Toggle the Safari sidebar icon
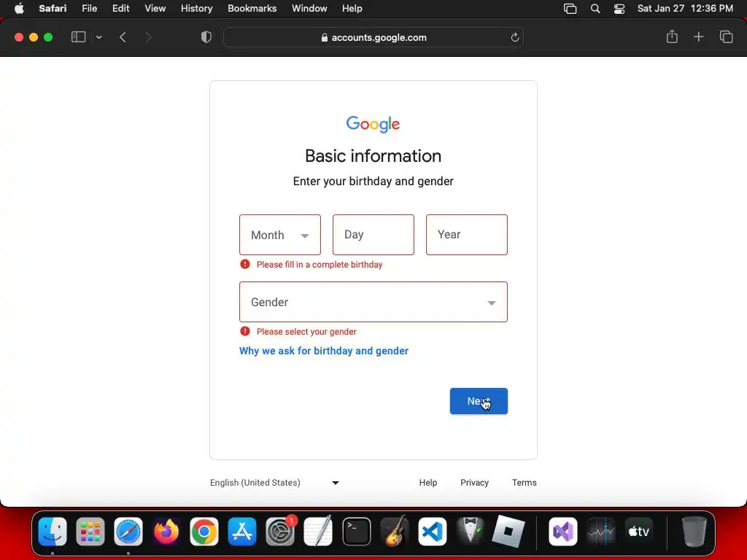The width and height of the screenshot is (747, 560). point(78,37)
